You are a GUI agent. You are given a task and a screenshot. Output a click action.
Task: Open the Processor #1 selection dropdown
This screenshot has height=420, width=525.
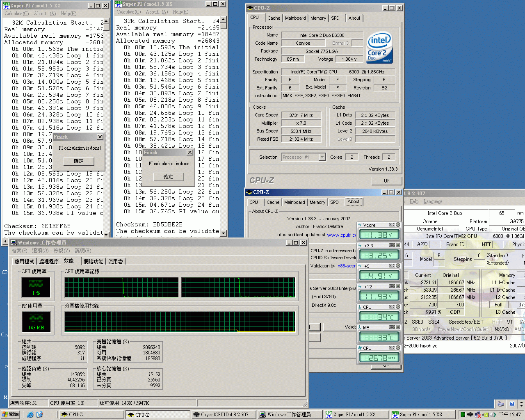tap(322, 157)
